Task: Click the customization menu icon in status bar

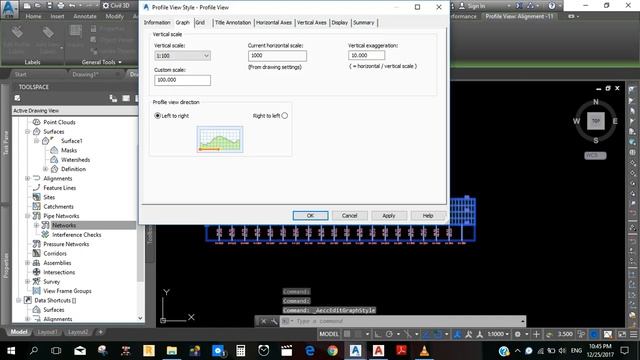Action: click(633, 334)
